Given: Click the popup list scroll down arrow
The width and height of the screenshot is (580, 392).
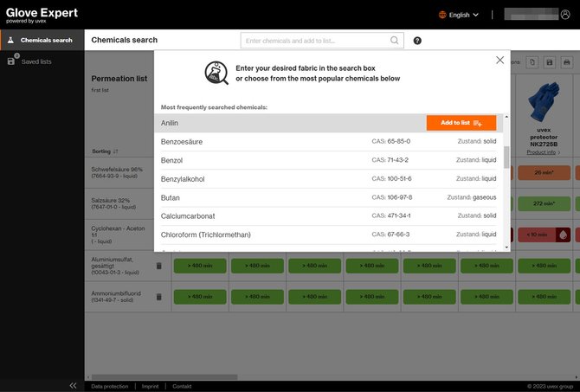Looking at the screenshot, I should pos(506,247).
